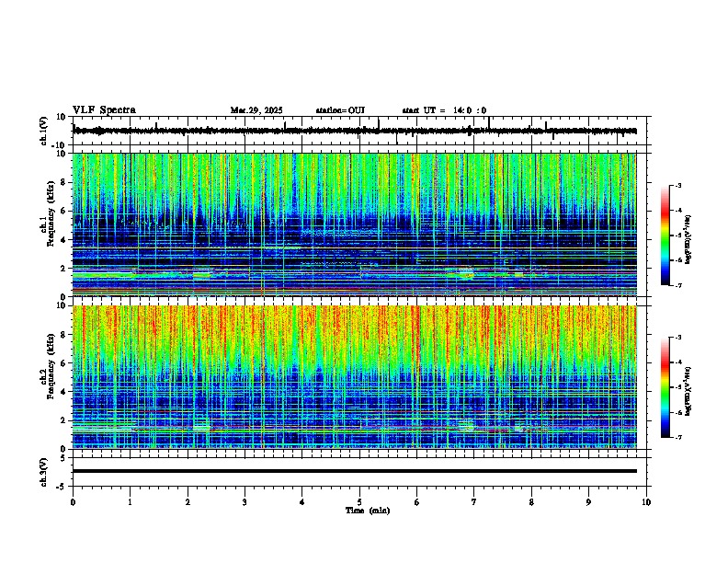Click the "0" tick on ch.2 frequency axis
This screenshot has width=728, height=563.
click(63, 449)
